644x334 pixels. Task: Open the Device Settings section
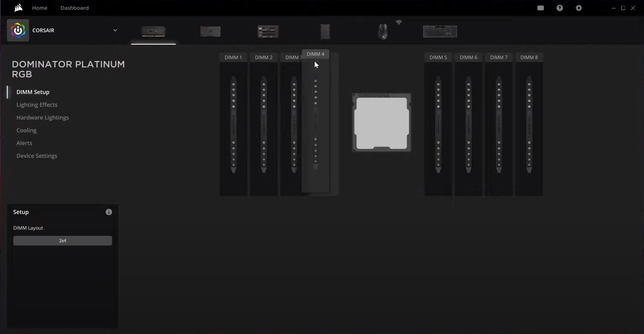pos(37,156)
